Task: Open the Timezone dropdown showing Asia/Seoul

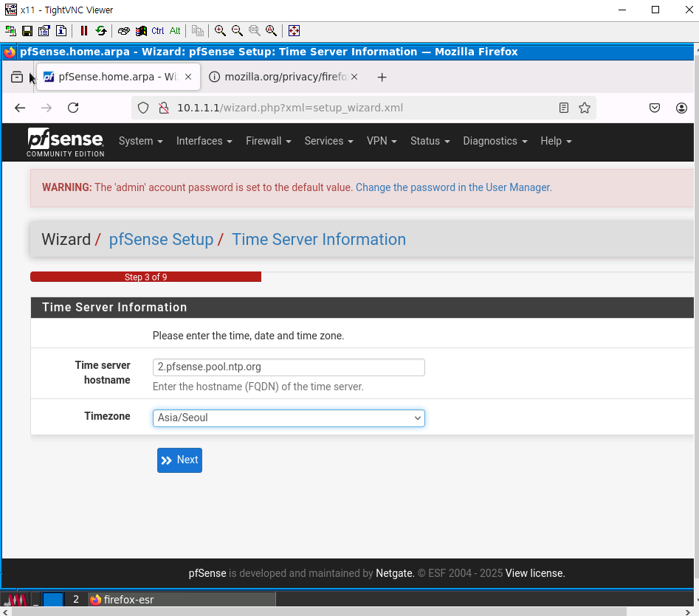Action: [289, 418]
